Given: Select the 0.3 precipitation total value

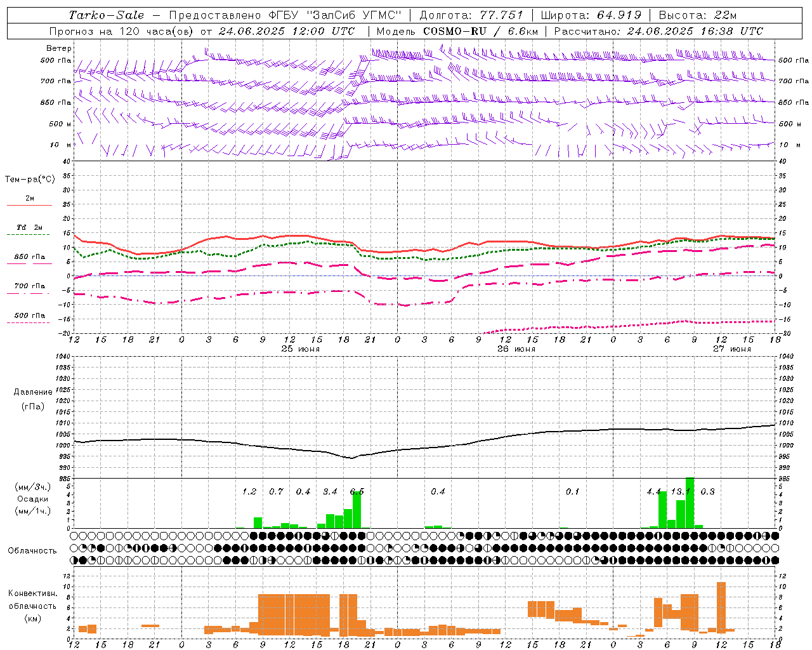Looking at the screenshot, I should click(x=707, y=492).
